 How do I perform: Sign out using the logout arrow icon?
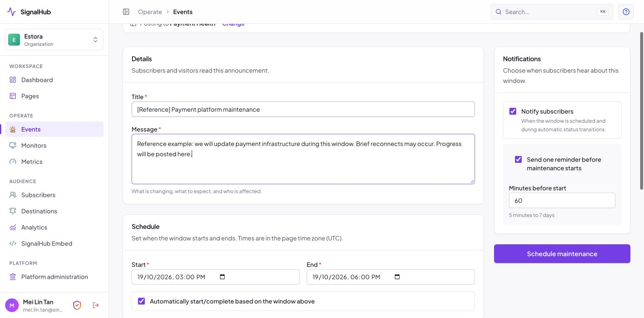pos(96,305)
